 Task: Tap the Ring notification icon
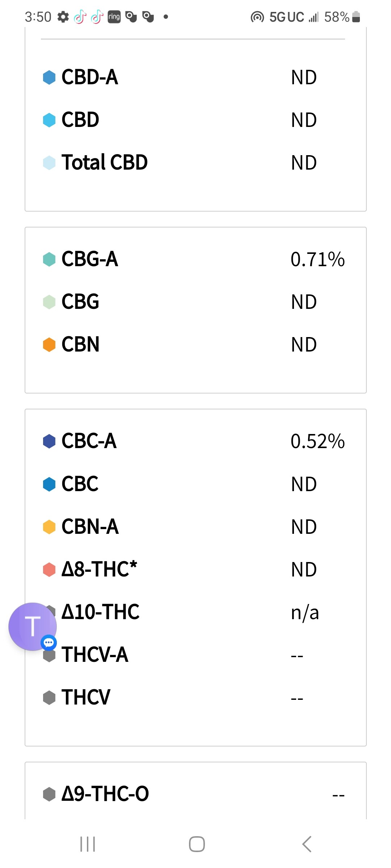point(114,17)
